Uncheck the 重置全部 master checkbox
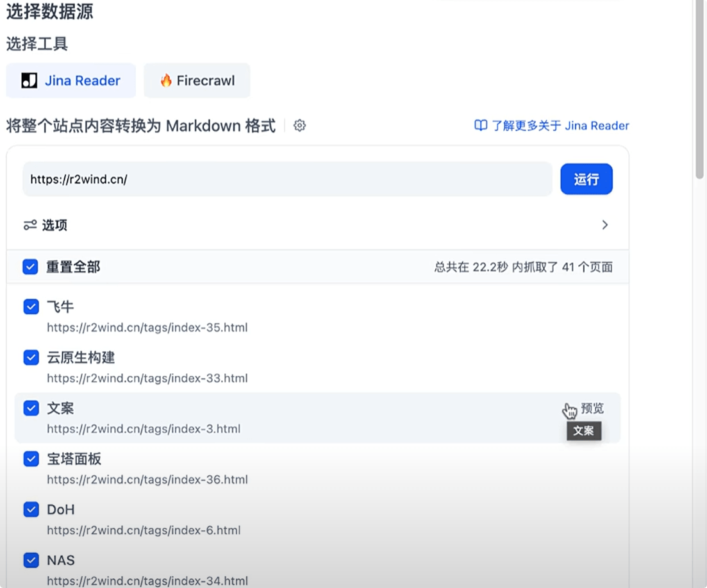The width and height of the screenshot is (707, 588). click(30, 267)
